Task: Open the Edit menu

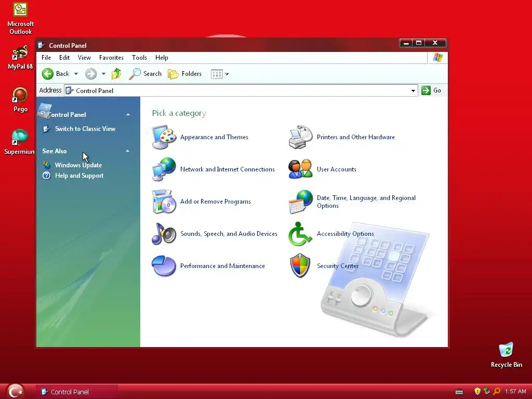Action: (x=64, y=58)
